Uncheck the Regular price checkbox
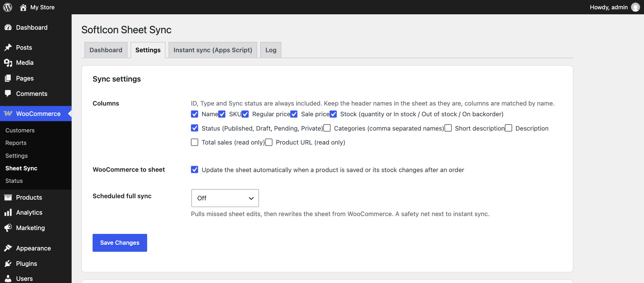 [x=245, y=114]
